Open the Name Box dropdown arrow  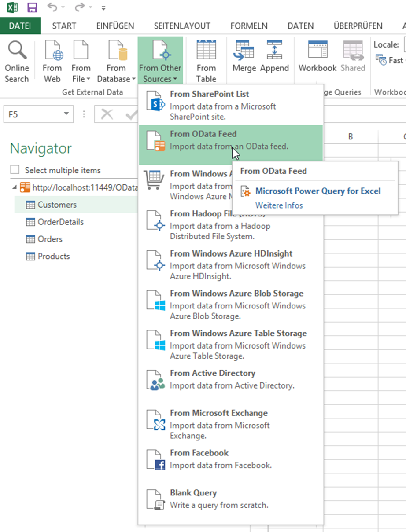pyautogui.click(x=66, y=114)
